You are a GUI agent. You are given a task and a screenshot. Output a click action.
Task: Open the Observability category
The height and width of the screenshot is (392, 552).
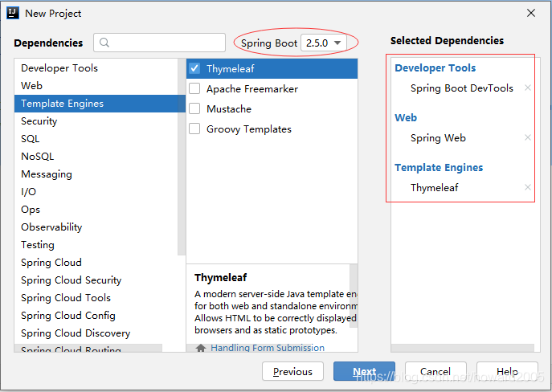(x=96, y=227)
